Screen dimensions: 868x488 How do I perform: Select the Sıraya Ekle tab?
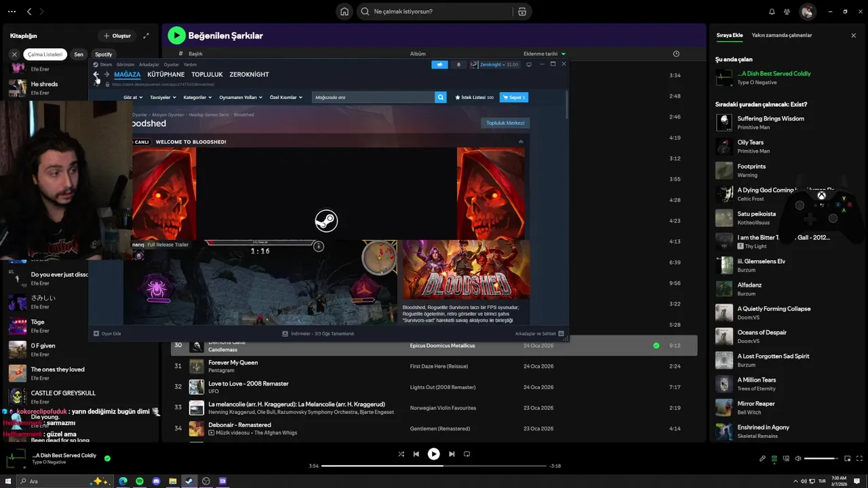pos(730,35)
